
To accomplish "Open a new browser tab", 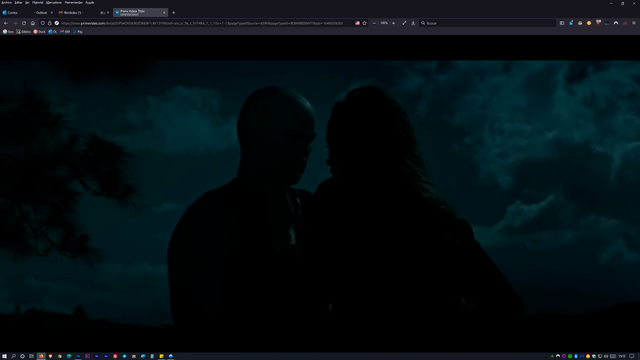I will point(173,13).
